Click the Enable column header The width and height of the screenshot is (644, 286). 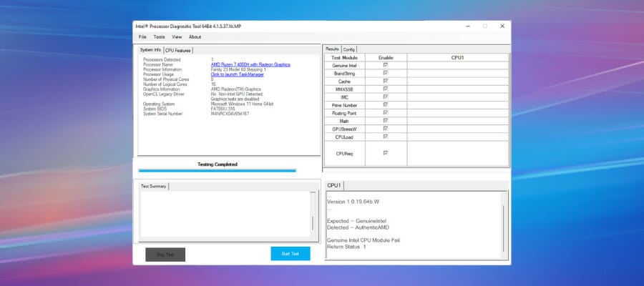pos(386,58)
